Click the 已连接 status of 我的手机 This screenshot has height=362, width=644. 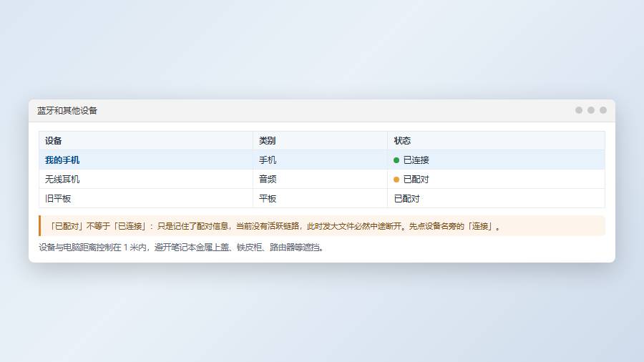coord(416,160)
